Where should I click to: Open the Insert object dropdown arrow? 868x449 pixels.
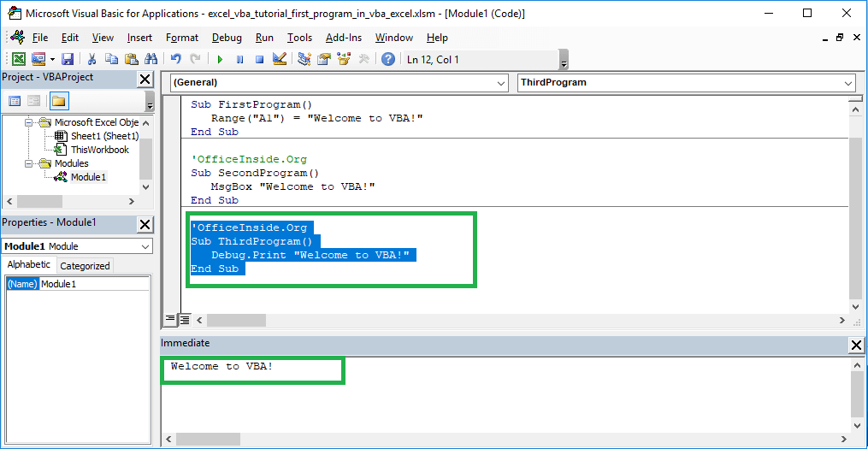52,59
